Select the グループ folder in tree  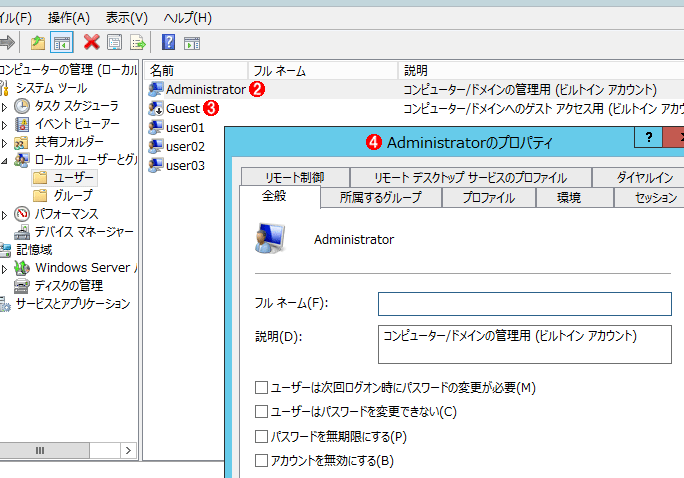pyautogui.click(x=72, y=195)
